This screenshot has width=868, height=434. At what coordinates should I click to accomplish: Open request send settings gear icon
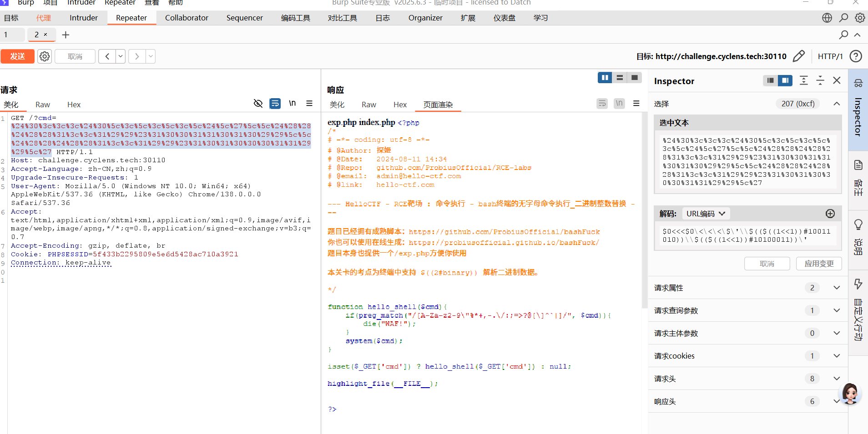coord(45,56)
